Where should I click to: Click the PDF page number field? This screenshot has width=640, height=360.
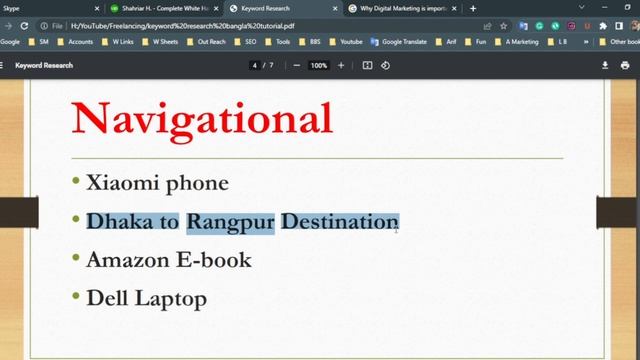[255, 65]
